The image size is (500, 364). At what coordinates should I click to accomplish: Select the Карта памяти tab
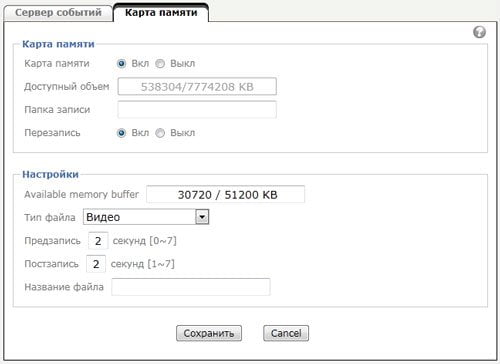point(161,13)
